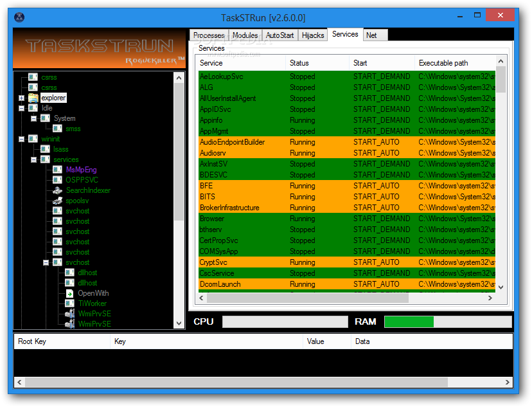Select the AeLookupSvc service row
Viewport: 532px width, 407px height.
[347, 77]
